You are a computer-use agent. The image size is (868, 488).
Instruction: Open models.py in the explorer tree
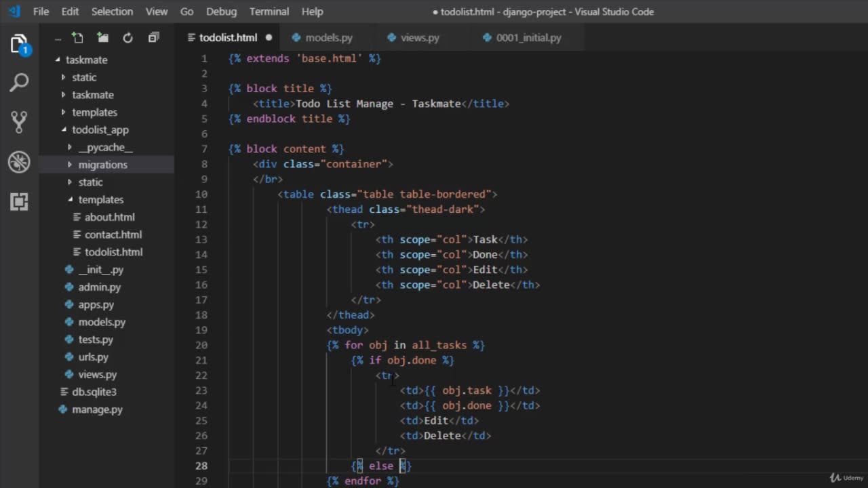point(102,322)
